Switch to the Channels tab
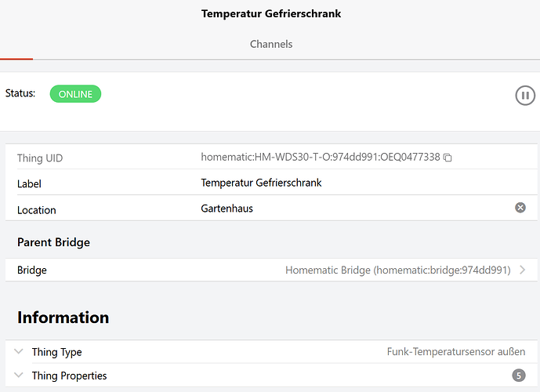 point(271,44)
